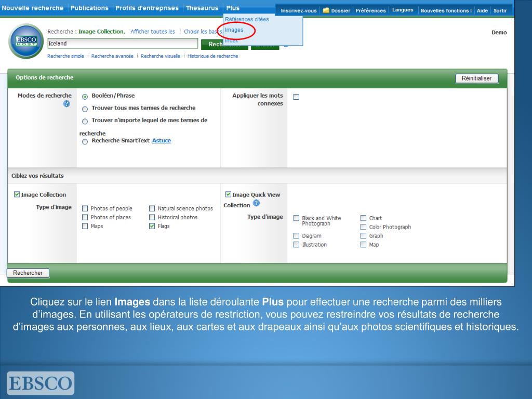
Task: Uncheck Image Quick View Collection checkbox
Action: pos(228,194)
